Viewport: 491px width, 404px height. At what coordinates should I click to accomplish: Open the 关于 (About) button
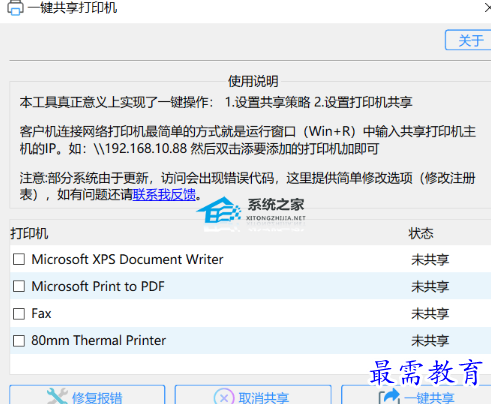point(468,40)
